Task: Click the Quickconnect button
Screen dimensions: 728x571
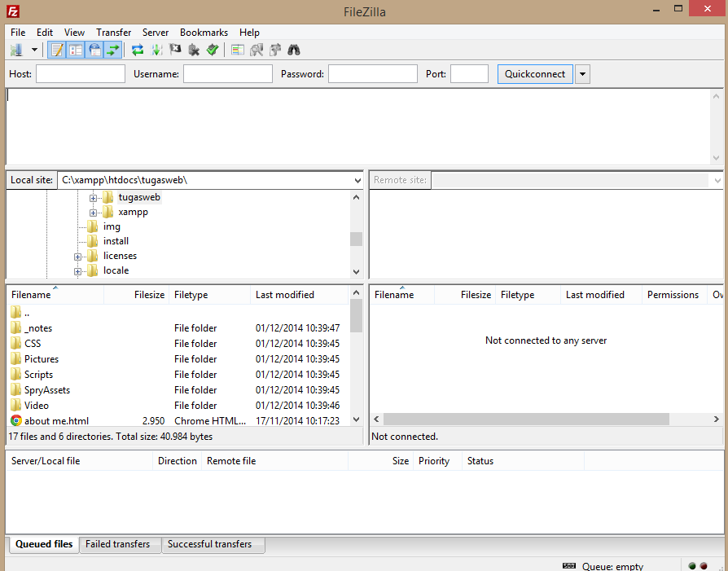Action: pyautogui.click(x=535, y=74)
